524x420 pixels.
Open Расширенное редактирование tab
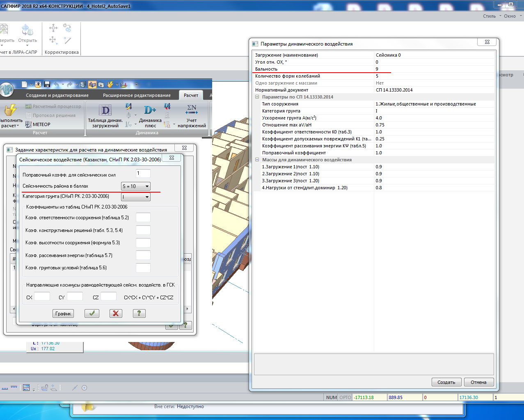[x=137, y=95]
